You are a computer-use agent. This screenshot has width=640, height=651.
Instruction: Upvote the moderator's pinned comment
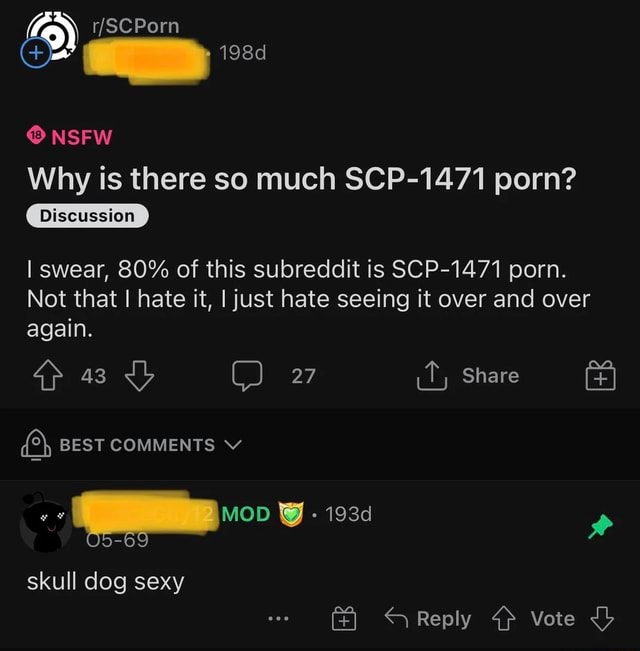coord(504,619)
